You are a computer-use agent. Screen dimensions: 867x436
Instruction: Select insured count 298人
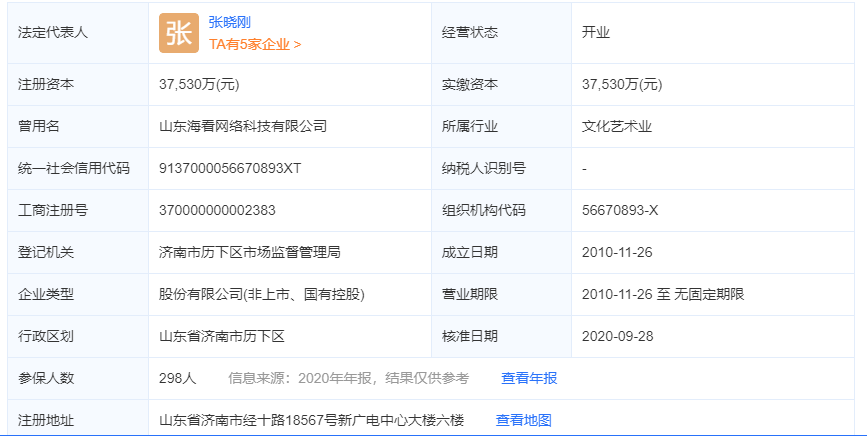tap(177, 378)
